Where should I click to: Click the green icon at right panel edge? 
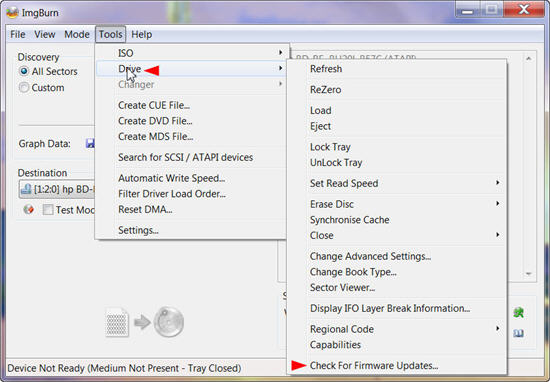(x=518, y=312)
